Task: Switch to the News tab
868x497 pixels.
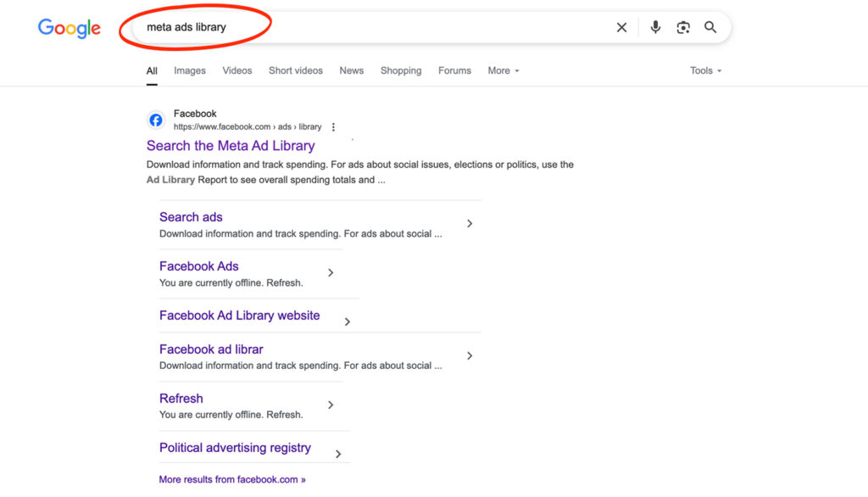Action: 352,71
